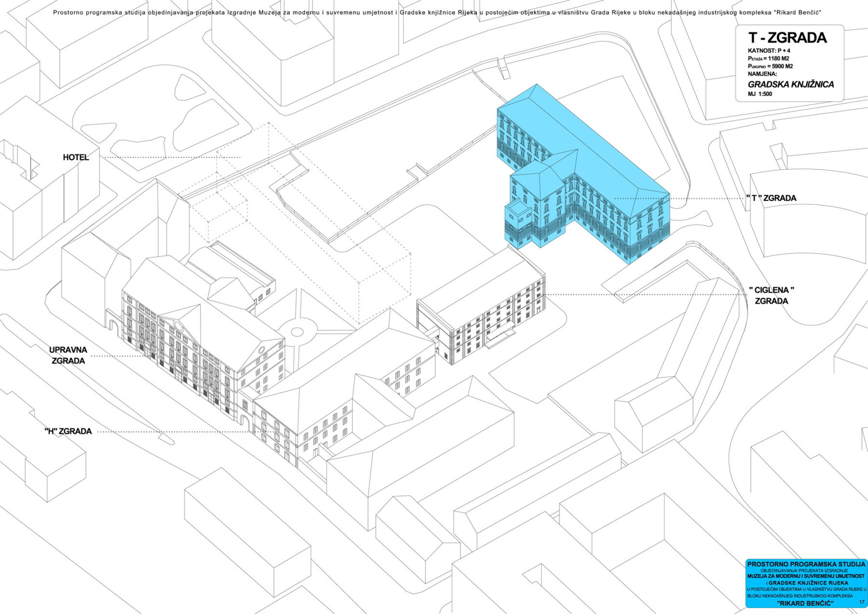Select the KATNOST: P + 4 line
The image size is (868, 614).
[769, 51]
